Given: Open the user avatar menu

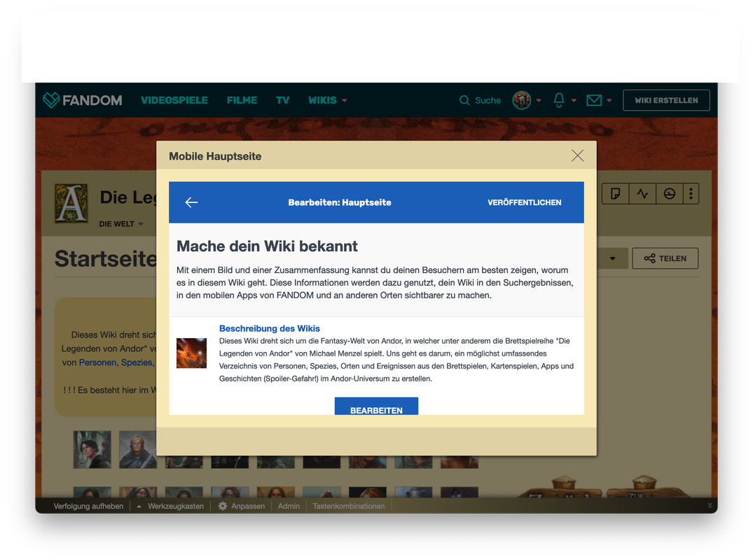Looking at the screenshot, I should coord(522,100).
